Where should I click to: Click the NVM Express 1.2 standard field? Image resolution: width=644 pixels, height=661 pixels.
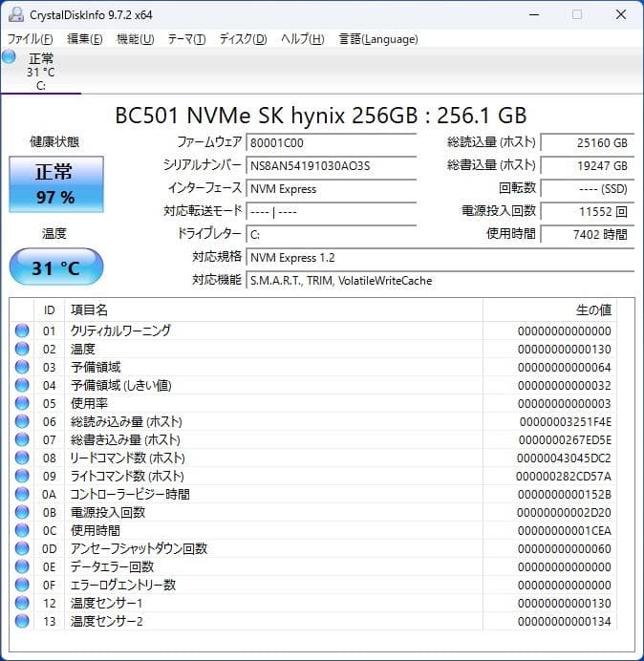pos(440,258)
